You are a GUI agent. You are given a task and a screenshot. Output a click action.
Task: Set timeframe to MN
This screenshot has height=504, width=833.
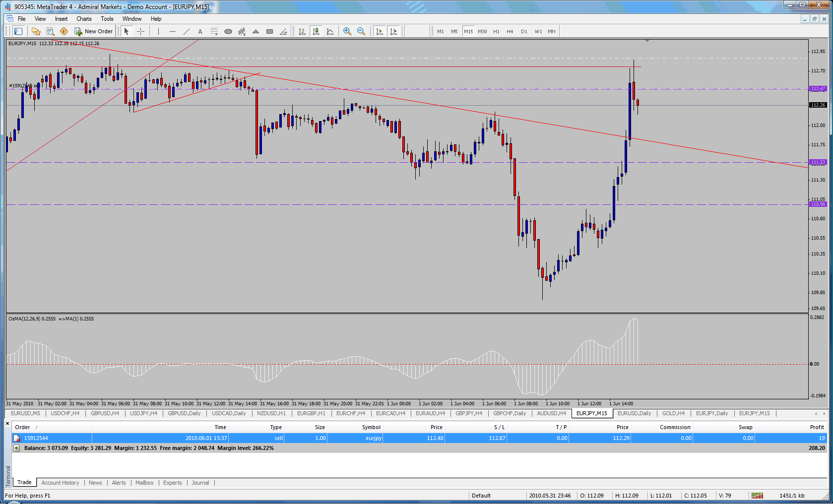[x=552, y=31]
